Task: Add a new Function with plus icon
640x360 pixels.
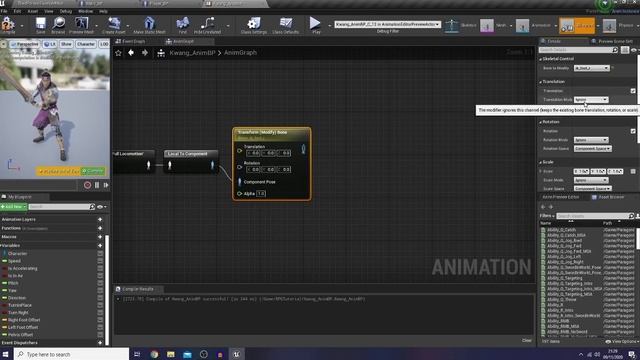Action: pos(100,228)
